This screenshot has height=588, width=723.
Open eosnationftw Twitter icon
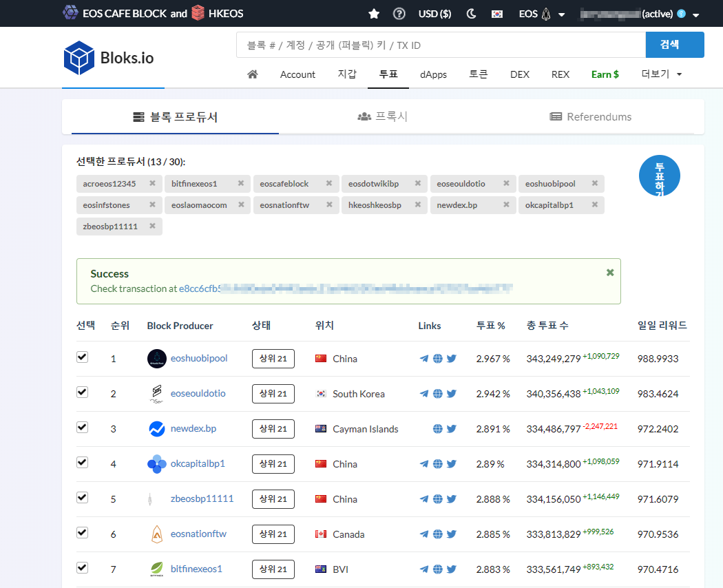[x=452, y=534]
